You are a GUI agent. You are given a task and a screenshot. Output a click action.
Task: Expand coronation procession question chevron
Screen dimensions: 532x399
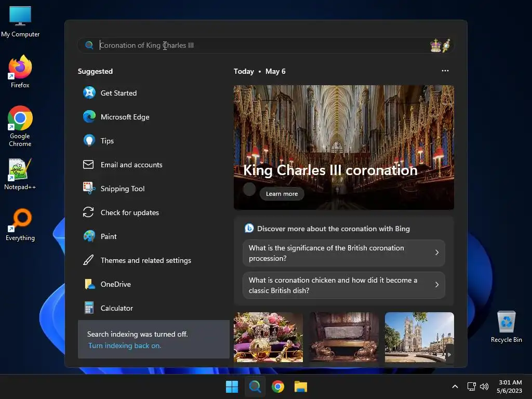[x=436, y=252]
